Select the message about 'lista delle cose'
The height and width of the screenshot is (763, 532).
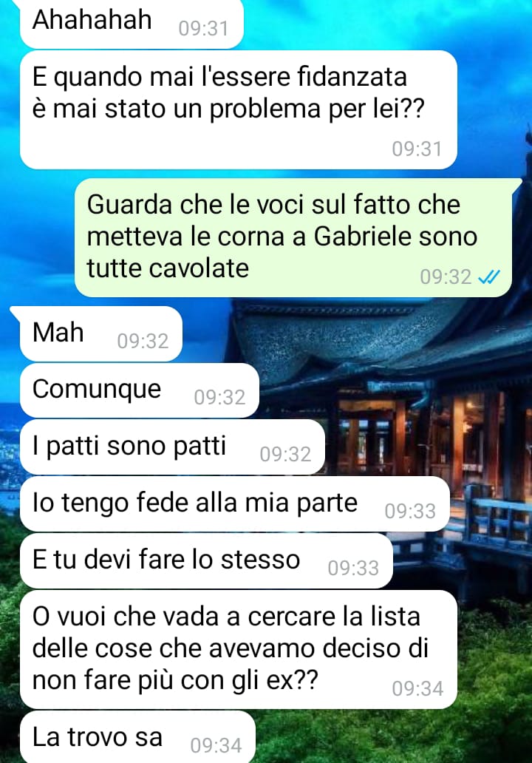(x=238, y=650)
